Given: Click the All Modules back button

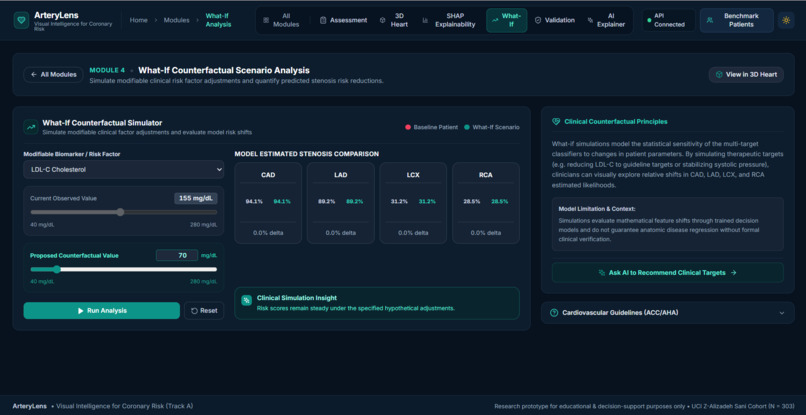Looking at the screenshot, I should click(x=53, y=75).
